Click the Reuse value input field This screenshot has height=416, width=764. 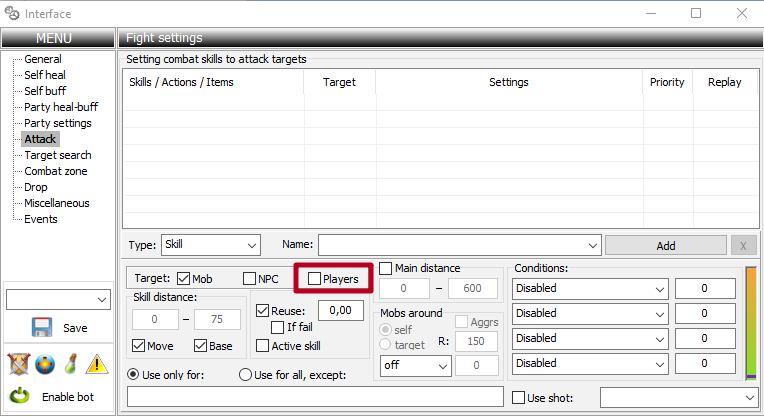pyautogui.click(x=341, y=311)
